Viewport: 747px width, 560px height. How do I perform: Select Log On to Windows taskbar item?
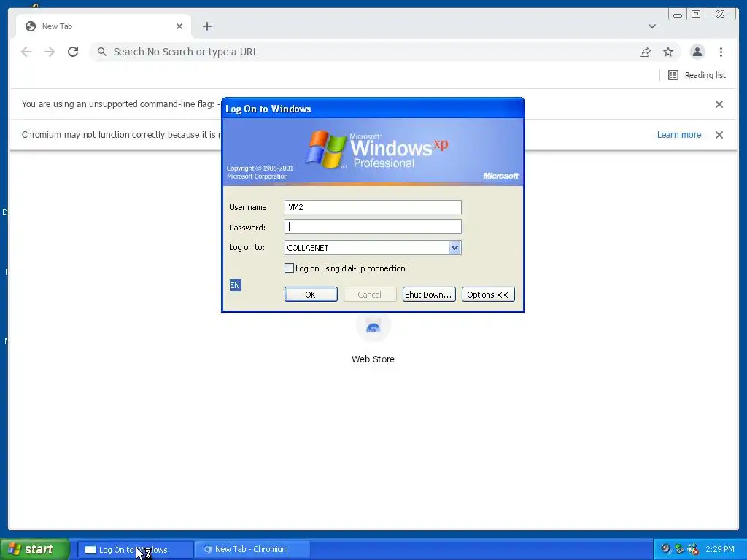[x=135, y=550]
